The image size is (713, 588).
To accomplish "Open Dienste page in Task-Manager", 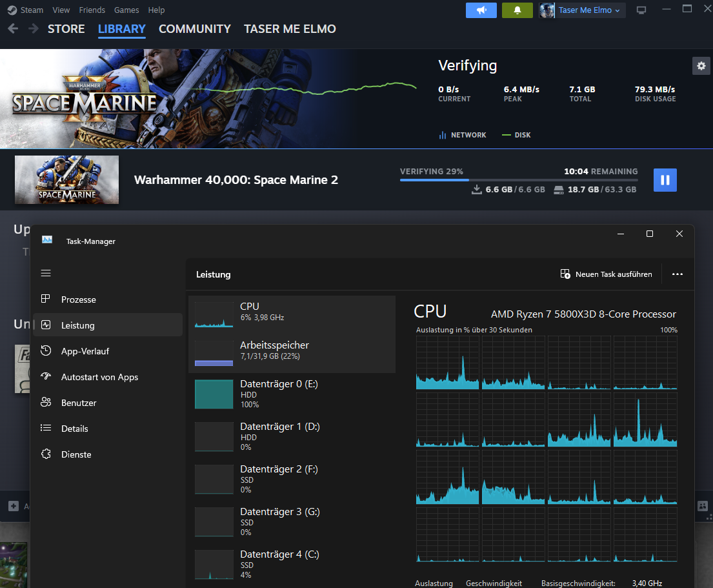I will pos(108,454).
